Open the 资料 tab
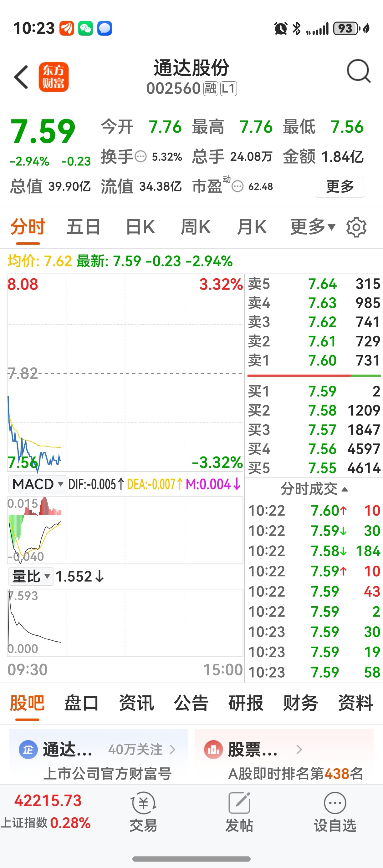This screenshot has height=868, width=383. (x=355, y=703)
